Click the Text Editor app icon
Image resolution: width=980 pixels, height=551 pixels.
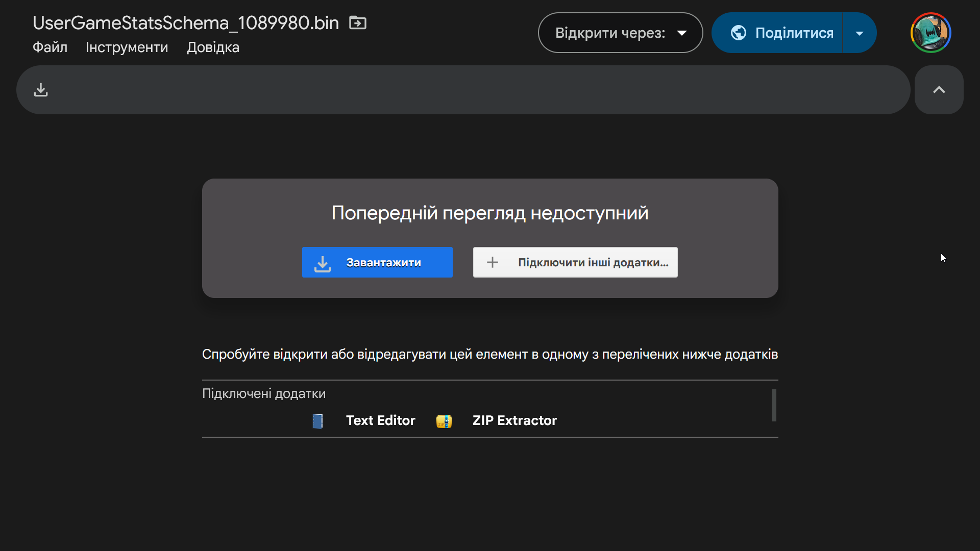click(x=317, y=421)
